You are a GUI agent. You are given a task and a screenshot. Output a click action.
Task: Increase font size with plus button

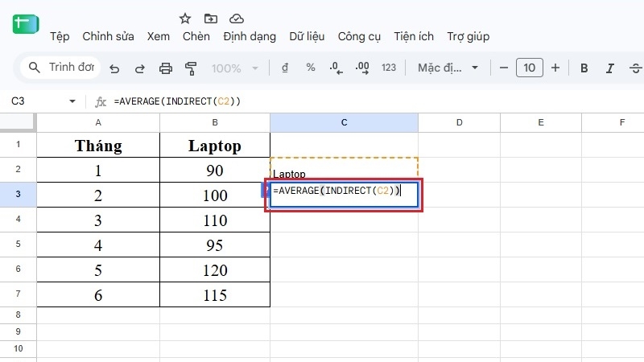pos(555,68)
